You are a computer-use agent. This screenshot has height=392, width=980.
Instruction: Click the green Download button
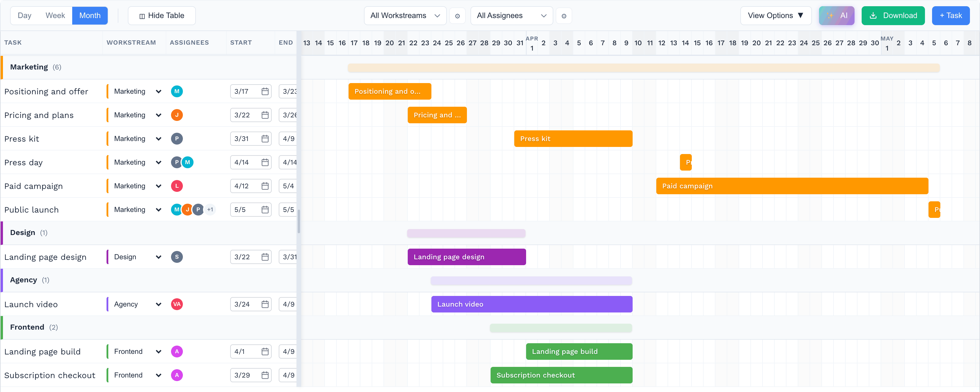point(893,16)
